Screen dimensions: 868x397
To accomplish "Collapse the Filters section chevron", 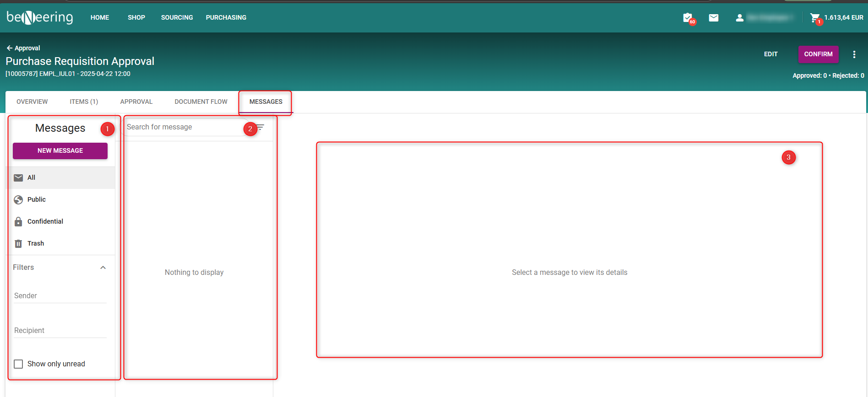I will coord(103,268).
